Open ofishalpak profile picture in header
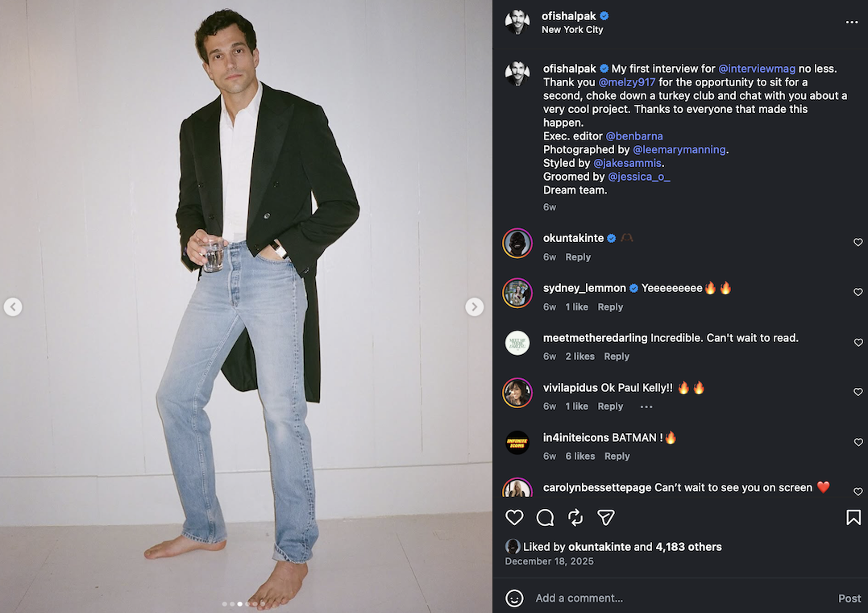Viewport: 868px width, 613px height. [x=517, y=22]
